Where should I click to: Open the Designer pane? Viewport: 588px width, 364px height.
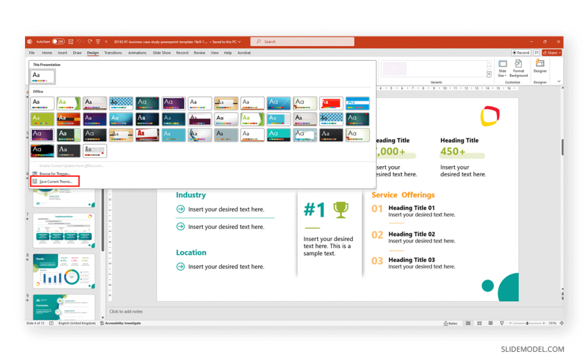point(540,66)
